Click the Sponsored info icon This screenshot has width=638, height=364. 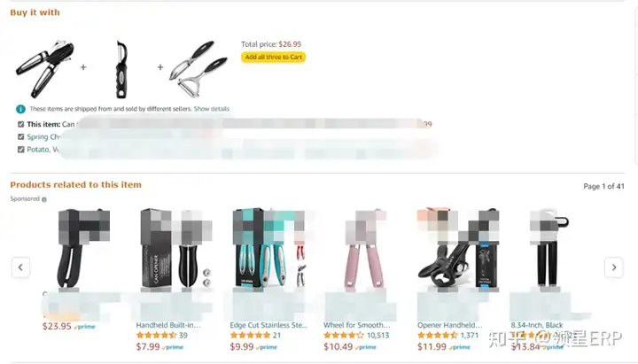pyautogui.click(x=44, y=199)
